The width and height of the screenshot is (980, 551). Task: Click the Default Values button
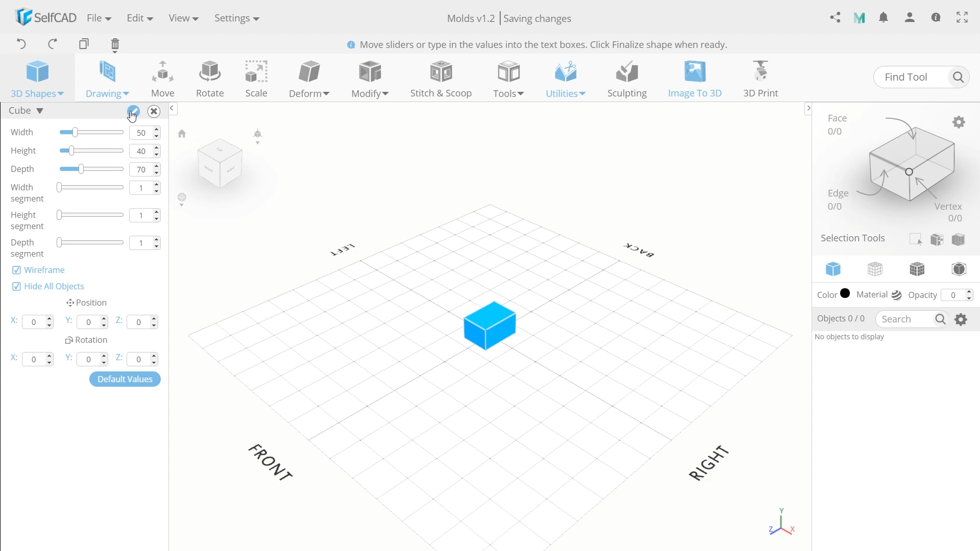click(x=125, y=379)
